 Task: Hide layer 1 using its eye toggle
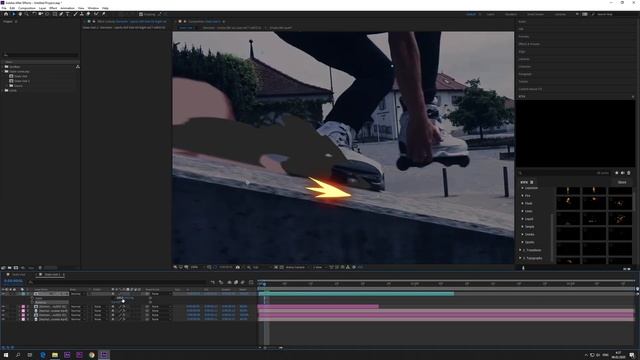pos(4,294)
